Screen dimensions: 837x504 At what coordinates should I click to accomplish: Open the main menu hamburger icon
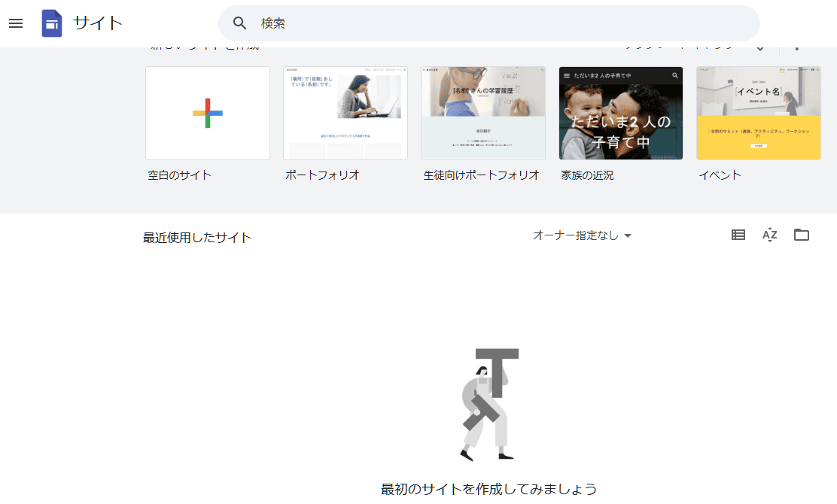click(16, 23)
